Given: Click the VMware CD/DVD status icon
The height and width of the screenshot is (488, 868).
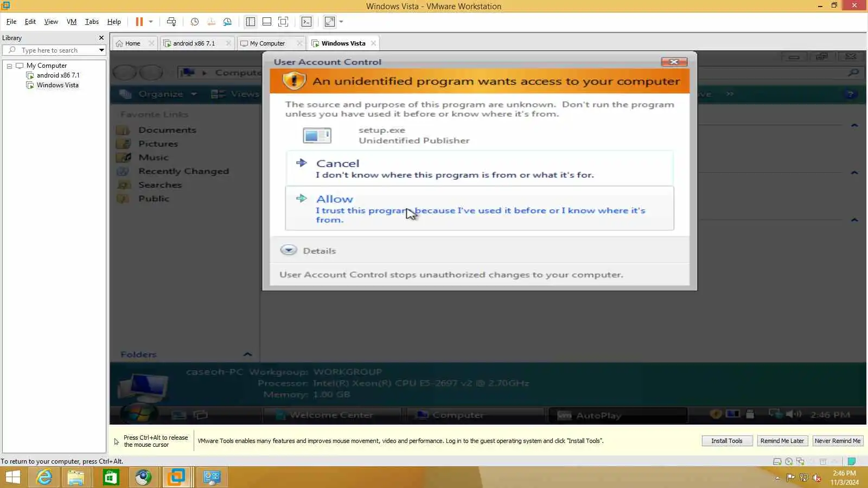Looking at the screenshot, I should [x=789, y=461].
